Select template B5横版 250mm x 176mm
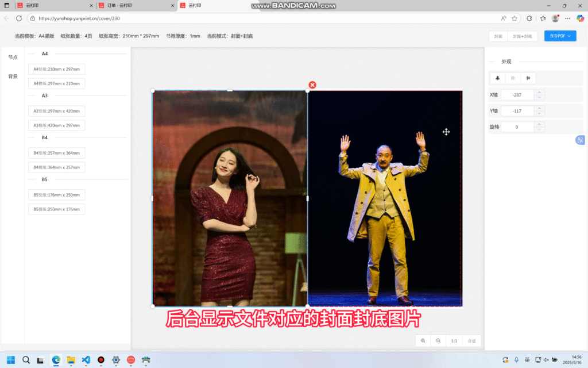This screenshot has height=368, width=588. click(57, 209)
